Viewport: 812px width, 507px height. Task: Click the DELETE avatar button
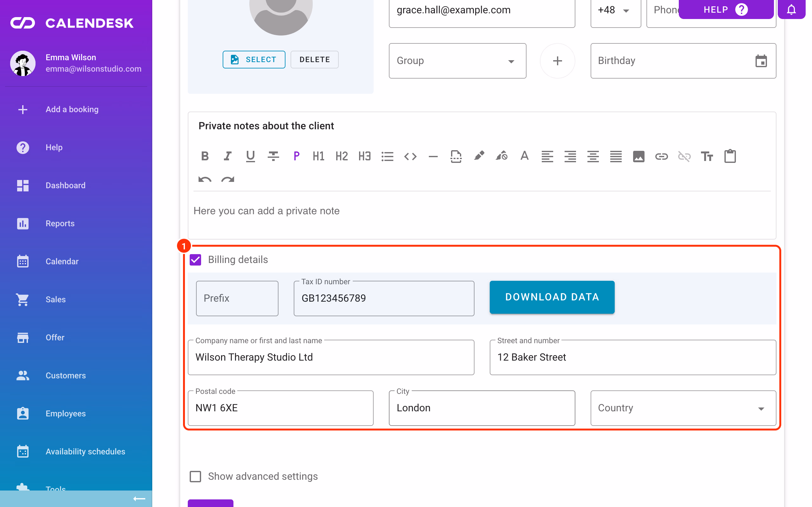314,60
